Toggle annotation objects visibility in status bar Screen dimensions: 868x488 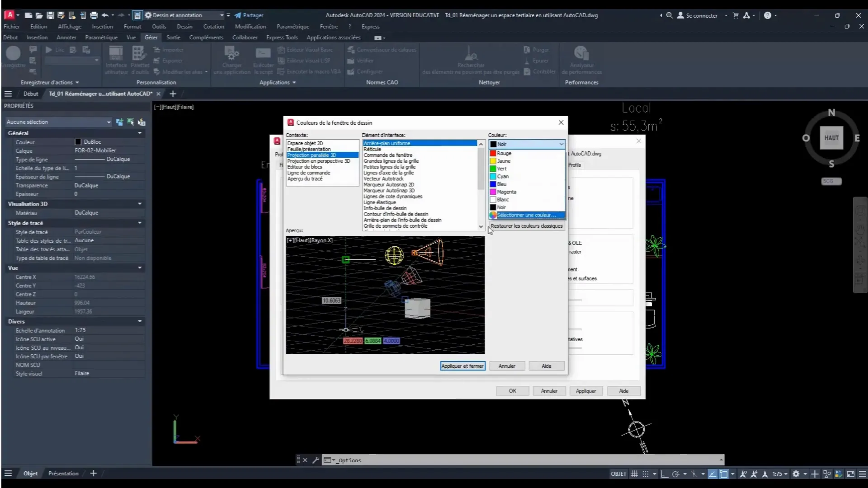click(743, 474)
